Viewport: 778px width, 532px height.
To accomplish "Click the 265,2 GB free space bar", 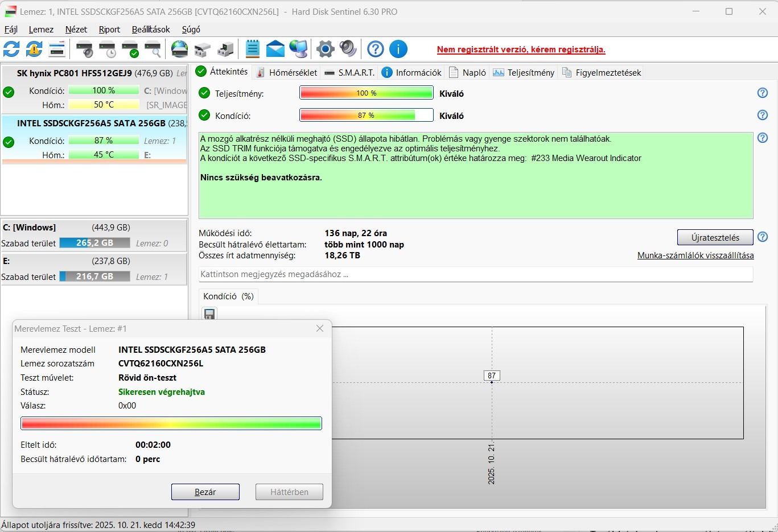I will point(94,243).
